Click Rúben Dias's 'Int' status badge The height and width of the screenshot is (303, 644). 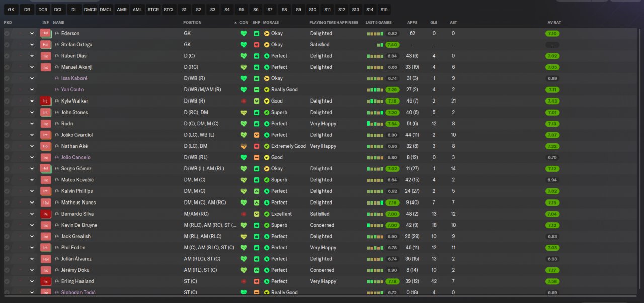pyautogui.click(x=46, y=56)
